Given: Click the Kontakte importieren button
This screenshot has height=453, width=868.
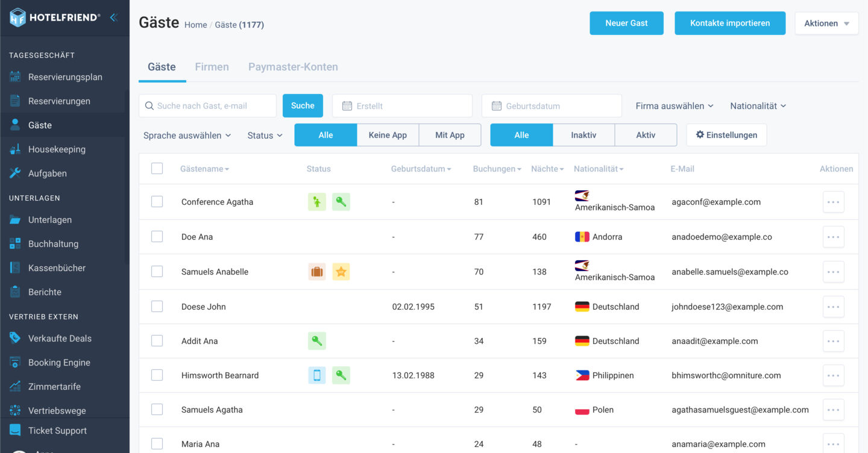Looking at the screenshot, I should (x=730, y=23).
